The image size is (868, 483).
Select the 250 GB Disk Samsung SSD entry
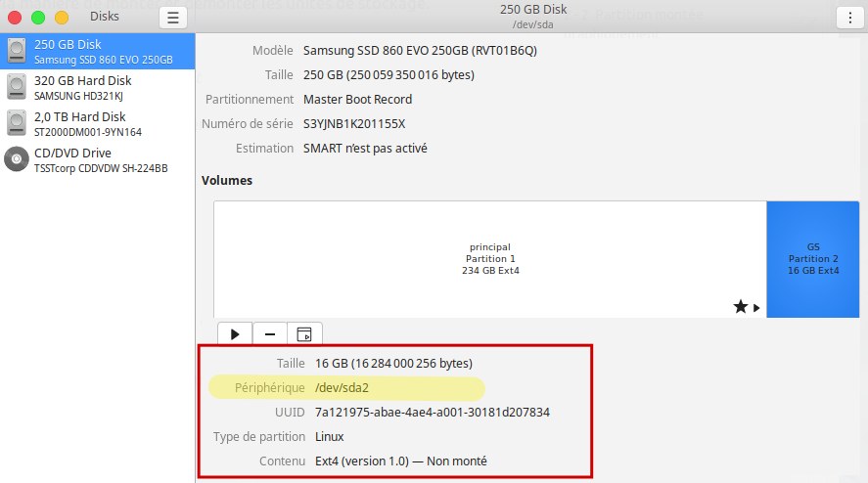(98, 52)
